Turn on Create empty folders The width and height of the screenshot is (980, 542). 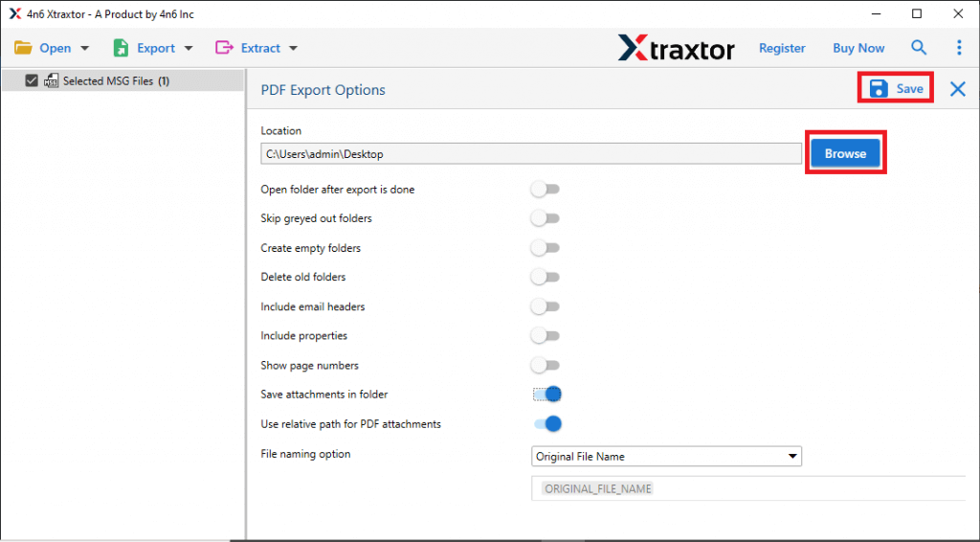tap(546, 248)
